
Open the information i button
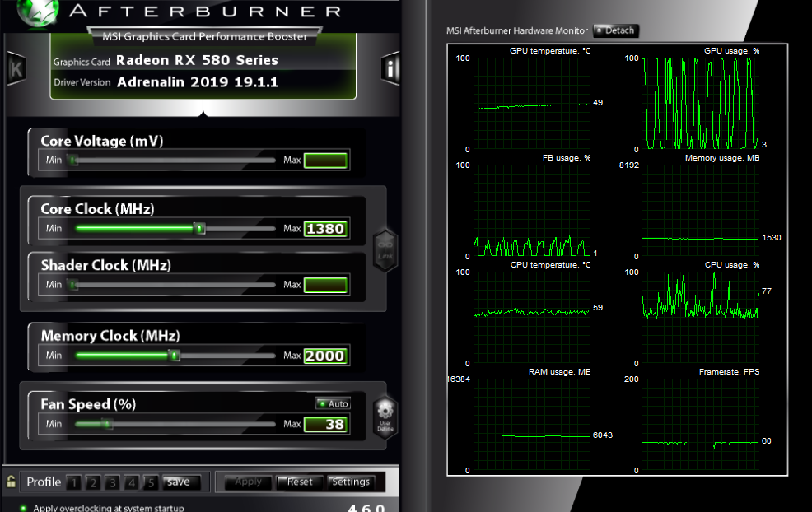click(x=390, y=68)
